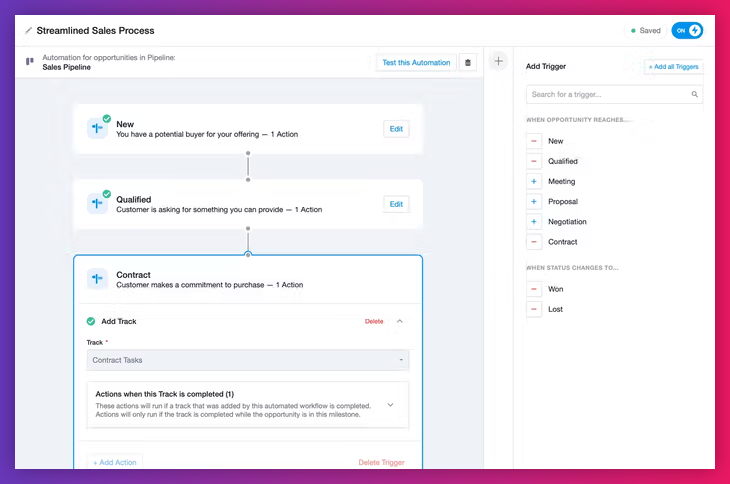
Task: Click the Qualified milestone trigger icon
Action: [97, 203]
